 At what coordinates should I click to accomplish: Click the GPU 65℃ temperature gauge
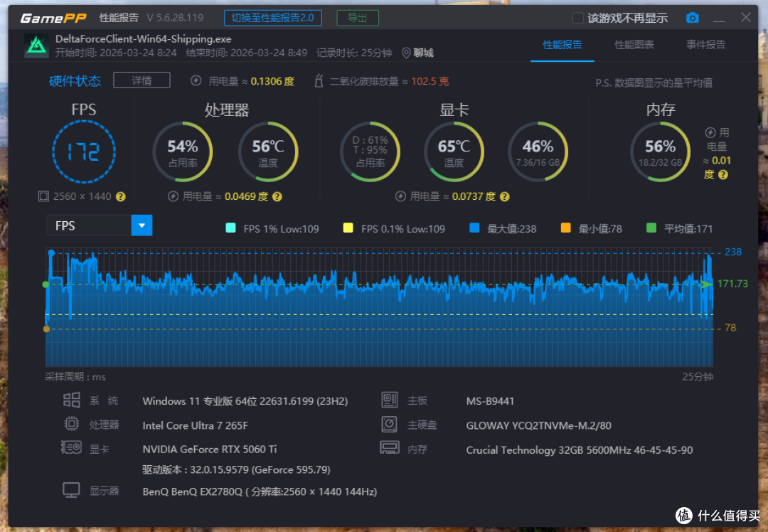coord(454,152)
